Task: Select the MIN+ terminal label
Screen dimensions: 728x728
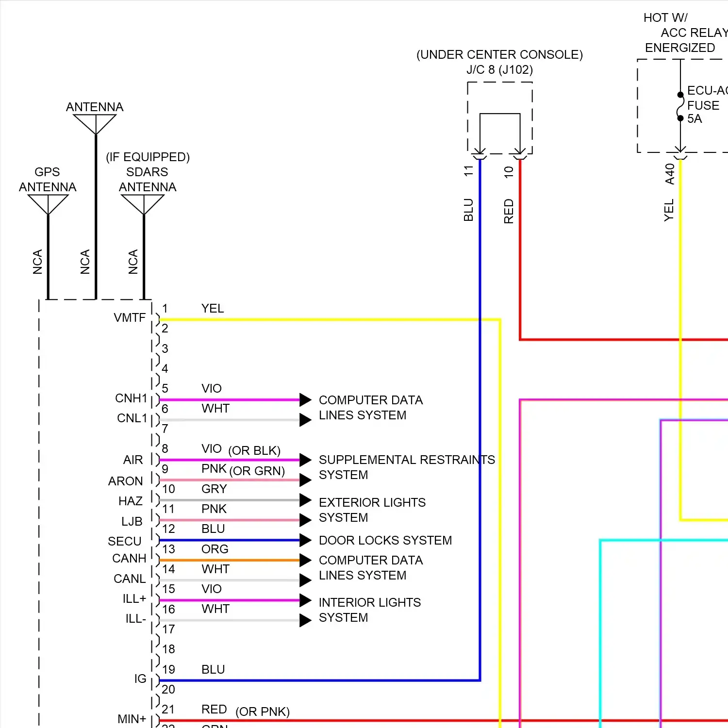Action: coord(132,719)
